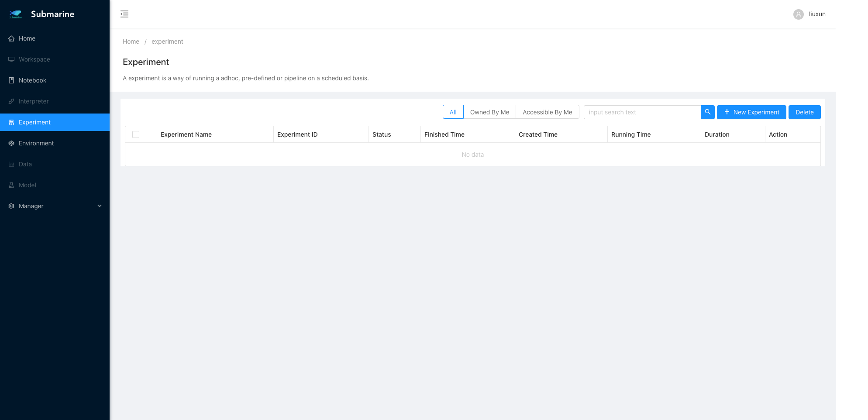Click the New Experiment button
This screenshot has height=420, width=868.
point(751,112)
